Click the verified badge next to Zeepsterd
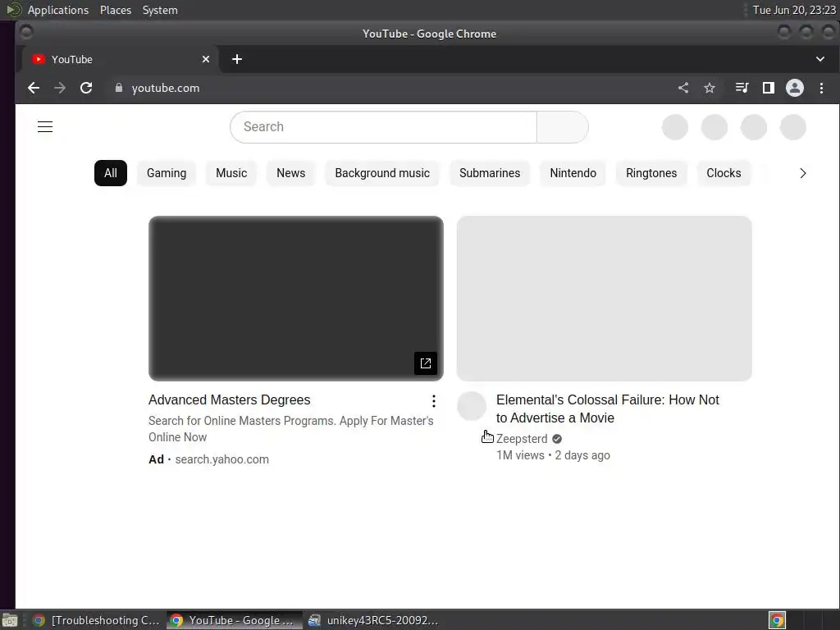This screenshot has height=630, width=840. pyautogui.click(x=557, y=439)
